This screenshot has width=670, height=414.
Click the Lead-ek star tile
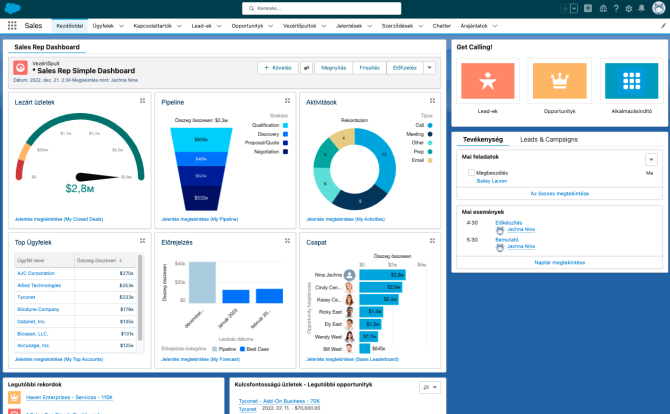tap(488, 82)
